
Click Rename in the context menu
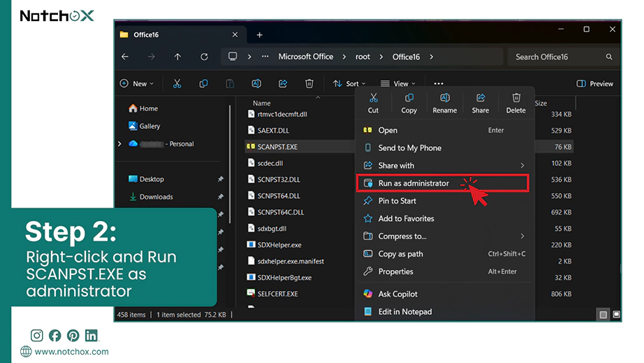coord(444,104)
